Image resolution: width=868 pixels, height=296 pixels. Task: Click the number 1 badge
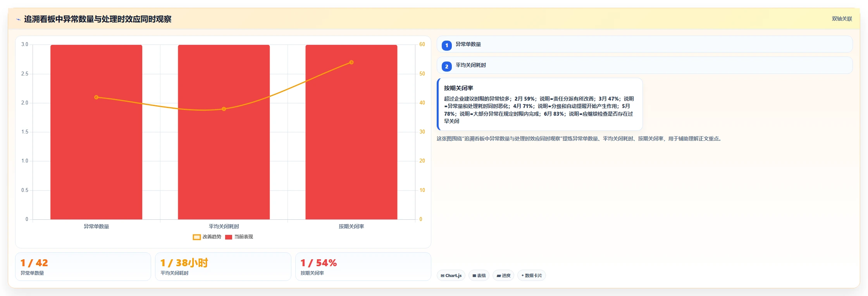(446, 45)
